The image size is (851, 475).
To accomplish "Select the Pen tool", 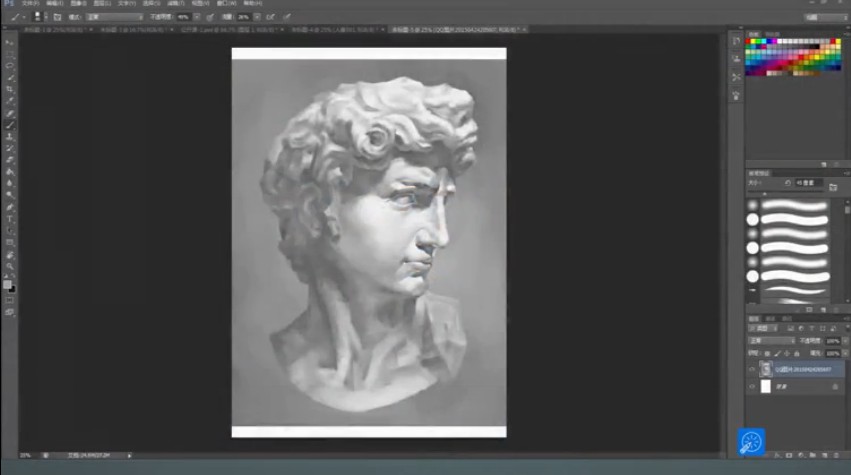I will tap(10, 207).
